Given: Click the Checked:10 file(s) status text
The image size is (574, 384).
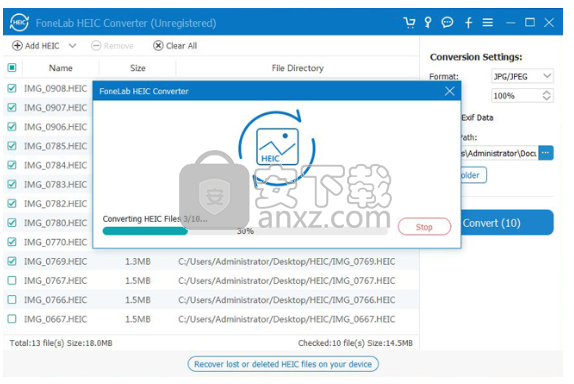Looking at the screenshot, I should (355, 343).
